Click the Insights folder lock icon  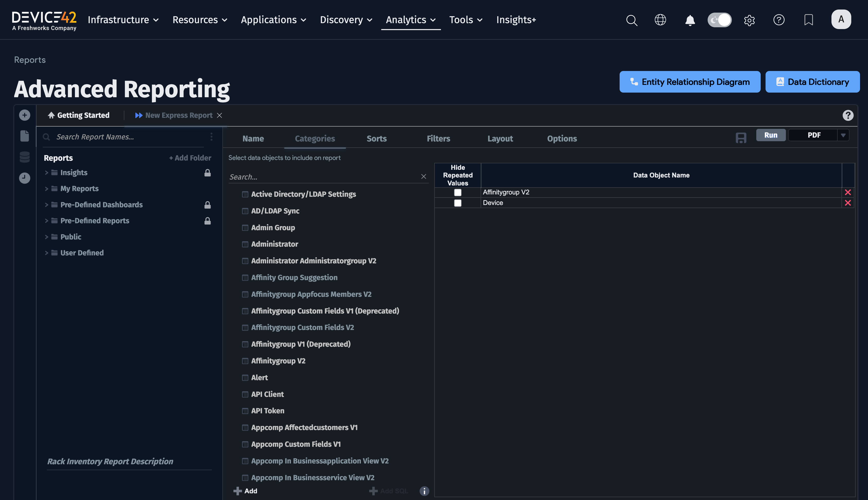[207, 172]
